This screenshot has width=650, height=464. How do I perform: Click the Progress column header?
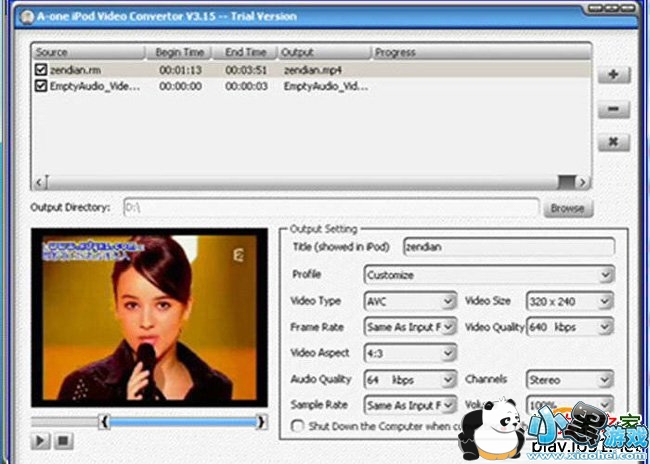click(x=481, y=52)
